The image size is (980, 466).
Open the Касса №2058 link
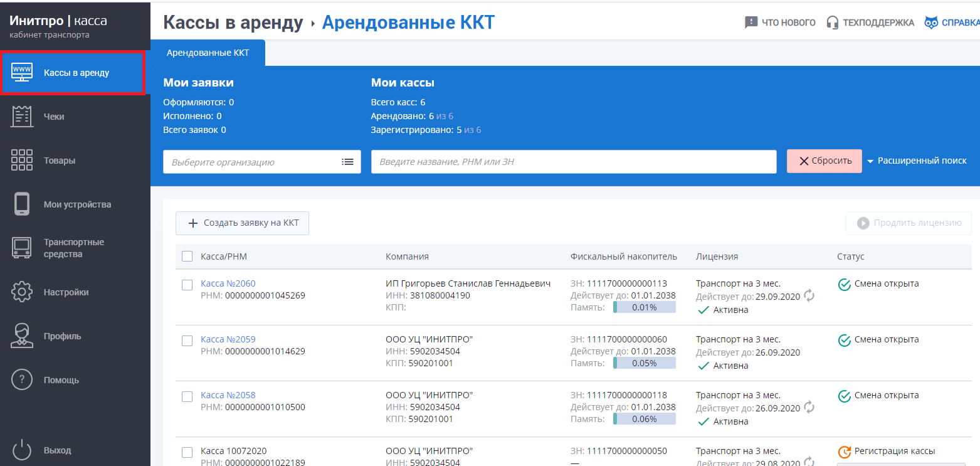pyautogui.click(x=228, y=395)
